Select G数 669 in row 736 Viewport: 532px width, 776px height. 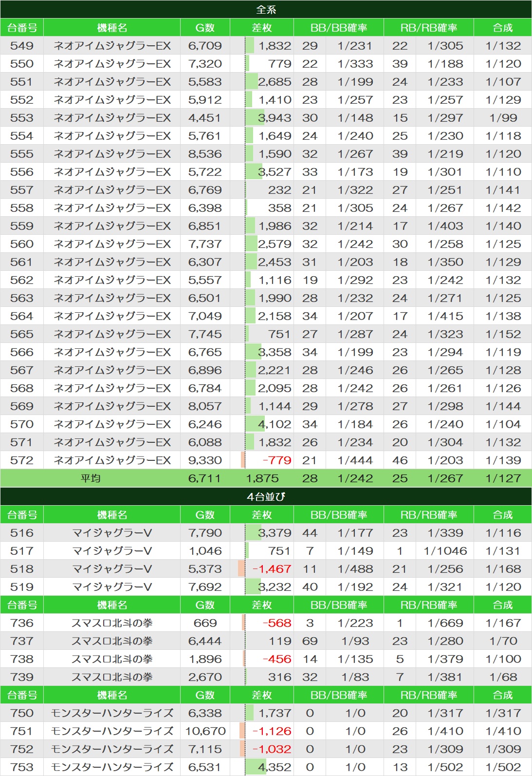[205, 623]
